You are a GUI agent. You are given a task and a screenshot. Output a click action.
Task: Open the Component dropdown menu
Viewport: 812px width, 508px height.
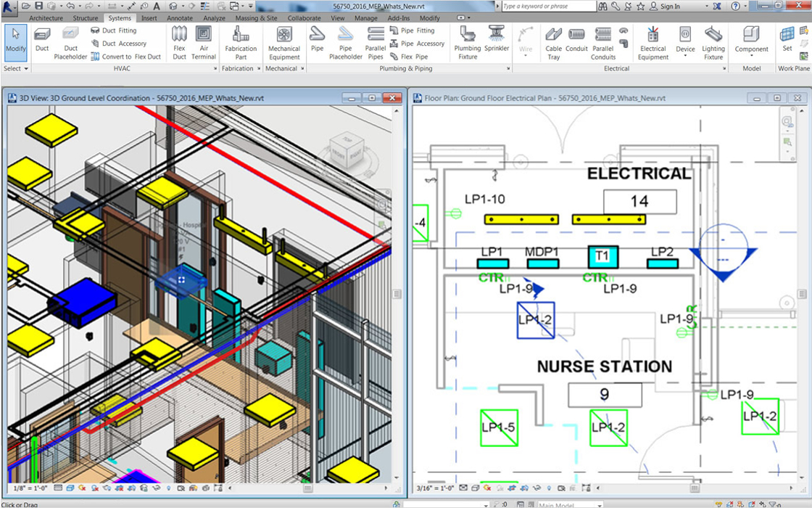pos(751,44)
